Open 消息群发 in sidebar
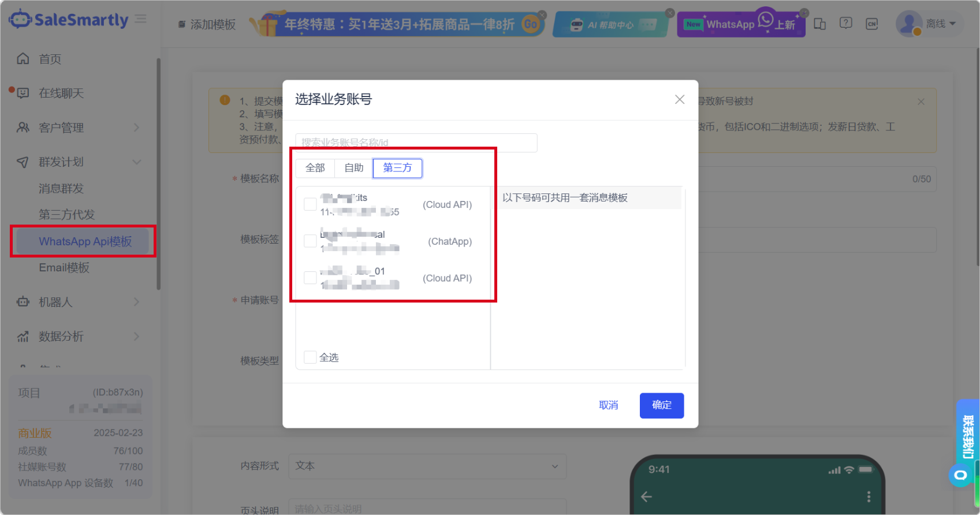 pos(61,189)
